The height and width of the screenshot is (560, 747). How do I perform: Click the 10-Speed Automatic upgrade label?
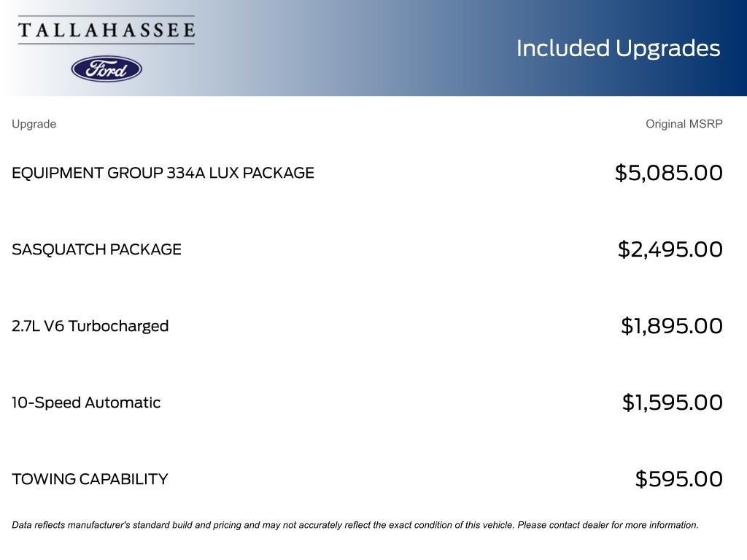pos(86,402)
